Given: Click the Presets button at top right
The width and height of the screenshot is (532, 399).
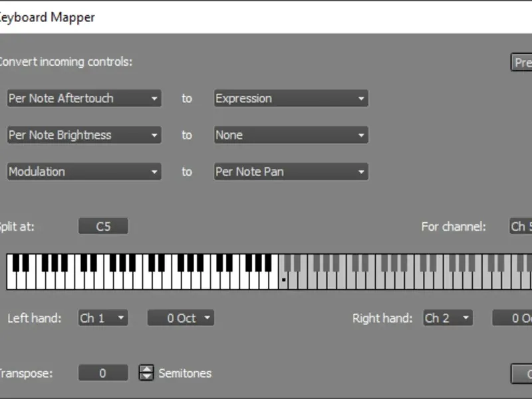Looking at the screenshot, I should point(521,63).
